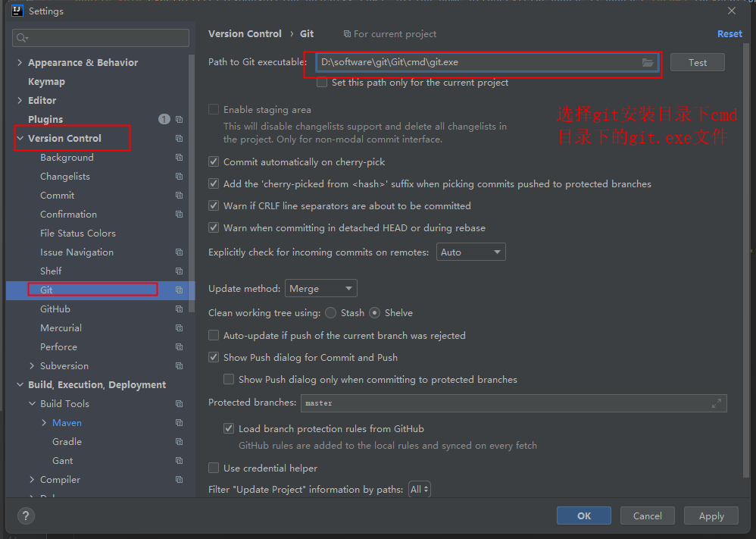This screenshot has width=756, height=539.
Task: Select the Mercurial settings page
Action: coord(61,328)
